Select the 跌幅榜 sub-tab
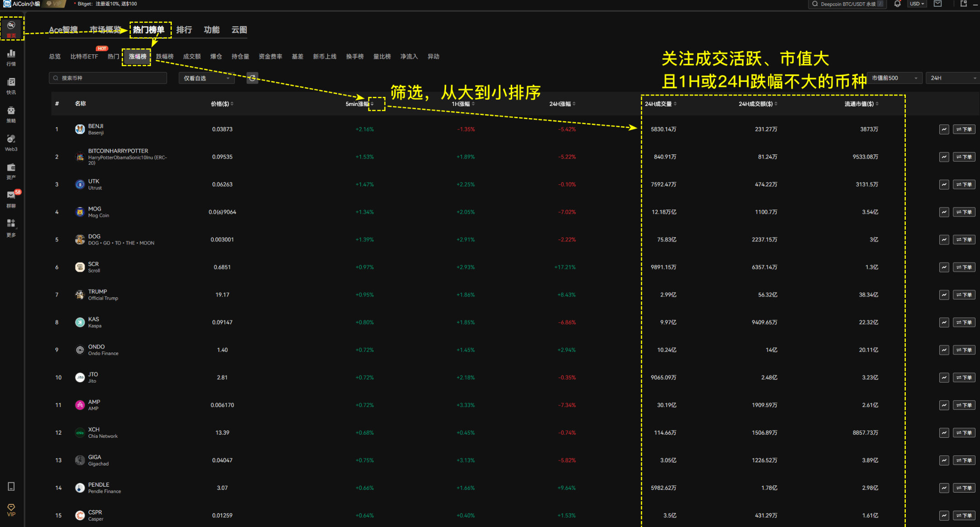 [x=165, y=57]
